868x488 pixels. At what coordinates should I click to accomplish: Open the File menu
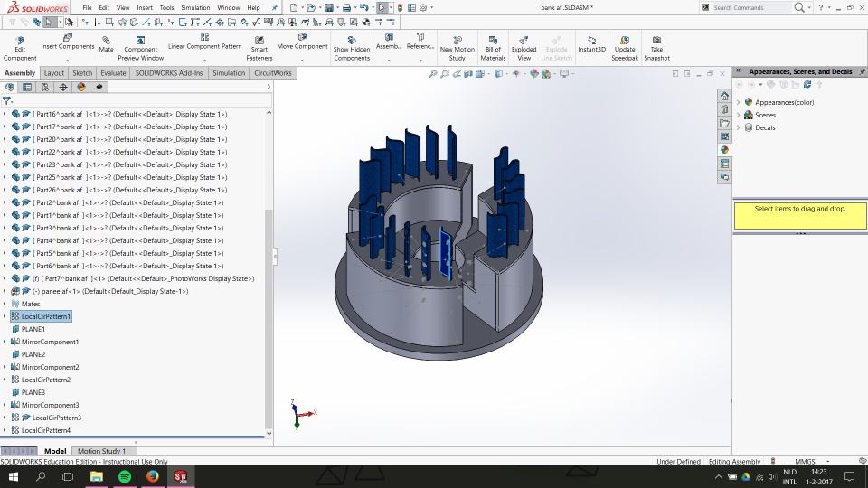pyautogui.click(x=87, y=8)
